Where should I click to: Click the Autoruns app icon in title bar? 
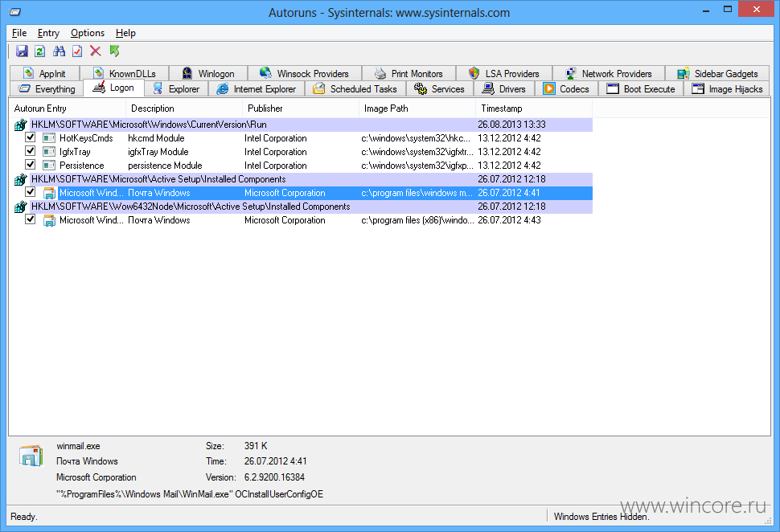coord(15,12)
